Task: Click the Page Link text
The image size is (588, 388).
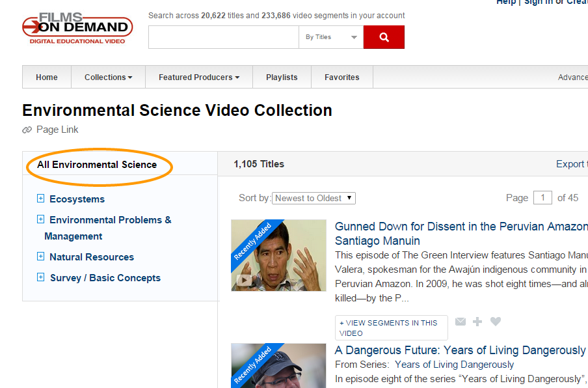Action: [x=57, y=130]
